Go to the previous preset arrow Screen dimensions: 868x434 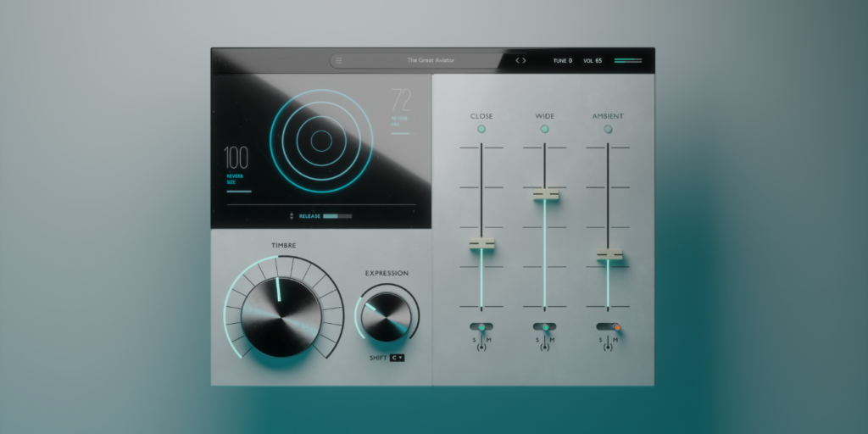point(518,60)
